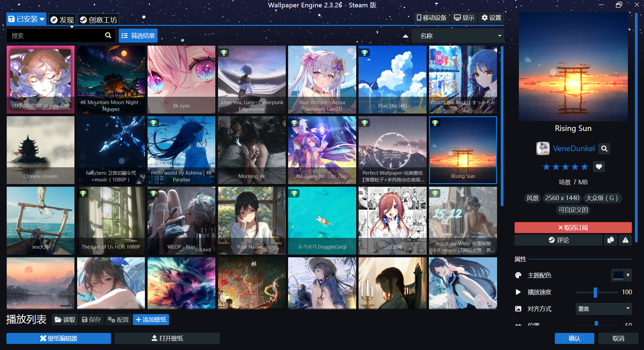Select the sea大海 wallpaper

click(x=41, y=221)
